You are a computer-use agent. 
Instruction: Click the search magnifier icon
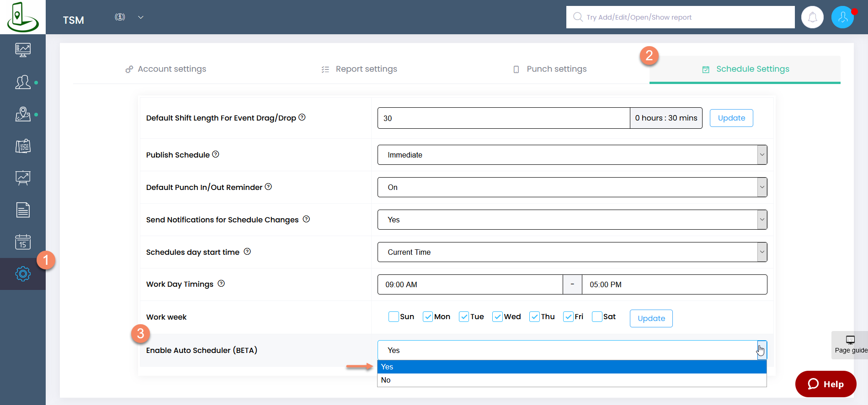click(x=578, y=17)
